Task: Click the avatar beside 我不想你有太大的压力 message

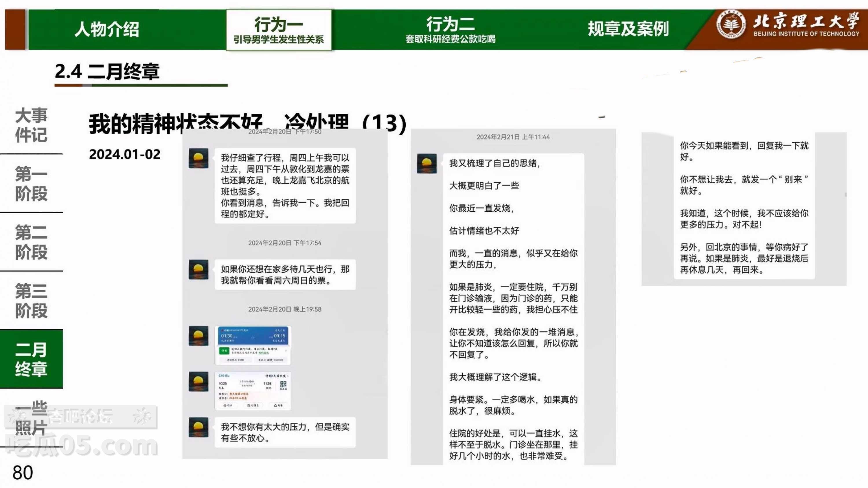Action: pos(198,427)
